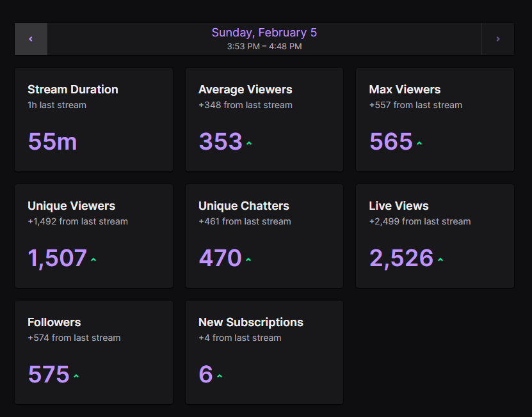532x417 pixels.
Task: Click '+574 from last stream' text
Action: (74, 338)
